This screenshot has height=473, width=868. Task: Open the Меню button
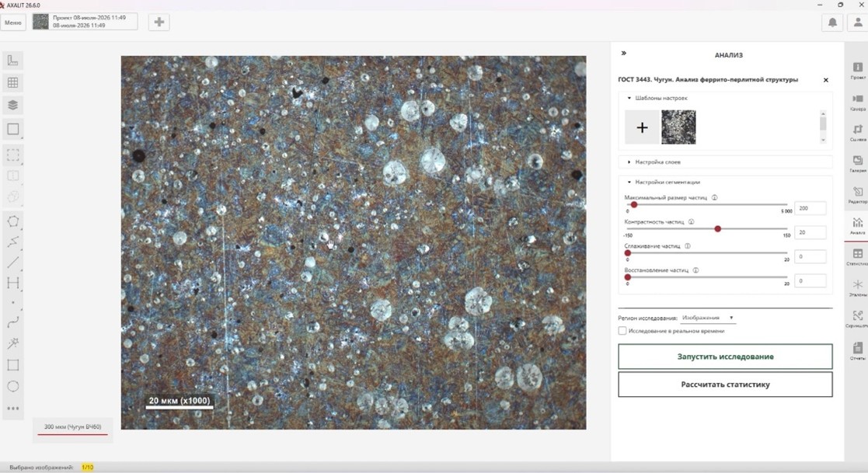12,23
